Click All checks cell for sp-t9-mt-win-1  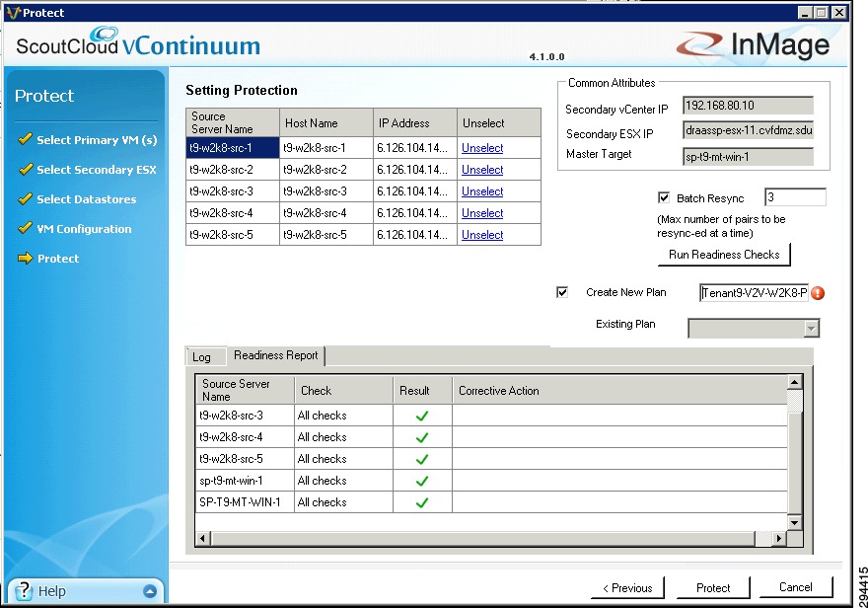pos(343,481)
